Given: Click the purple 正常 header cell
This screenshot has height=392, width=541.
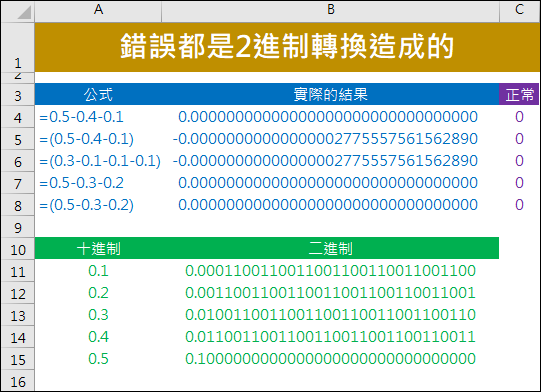Looking at the screenshot, I should tap(519, 94).
